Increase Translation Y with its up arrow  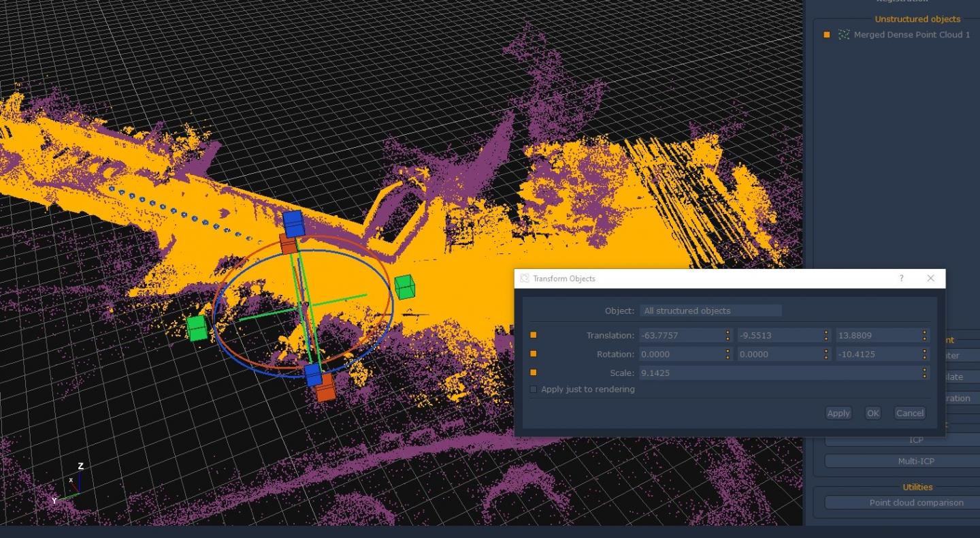pyautogui.click(x=826, y=332)
